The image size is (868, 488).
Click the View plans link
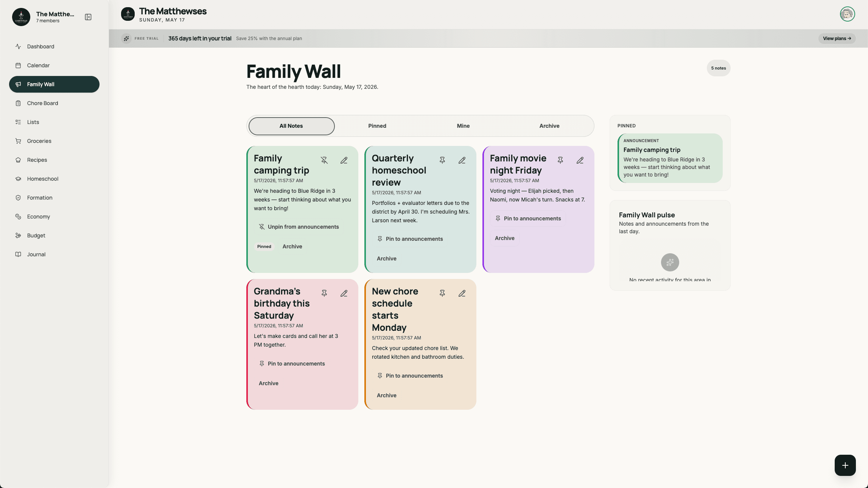point(837,39)
